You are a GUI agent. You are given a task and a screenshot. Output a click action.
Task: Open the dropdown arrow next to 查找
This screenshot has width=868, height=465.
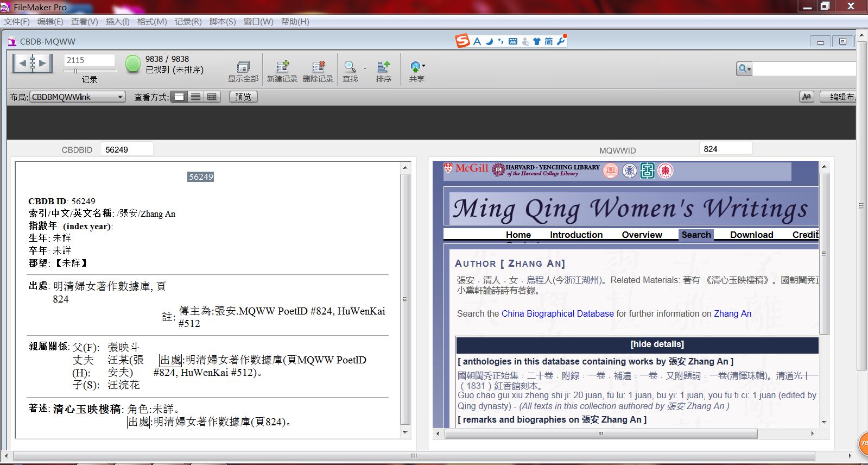tap(365, 68)
